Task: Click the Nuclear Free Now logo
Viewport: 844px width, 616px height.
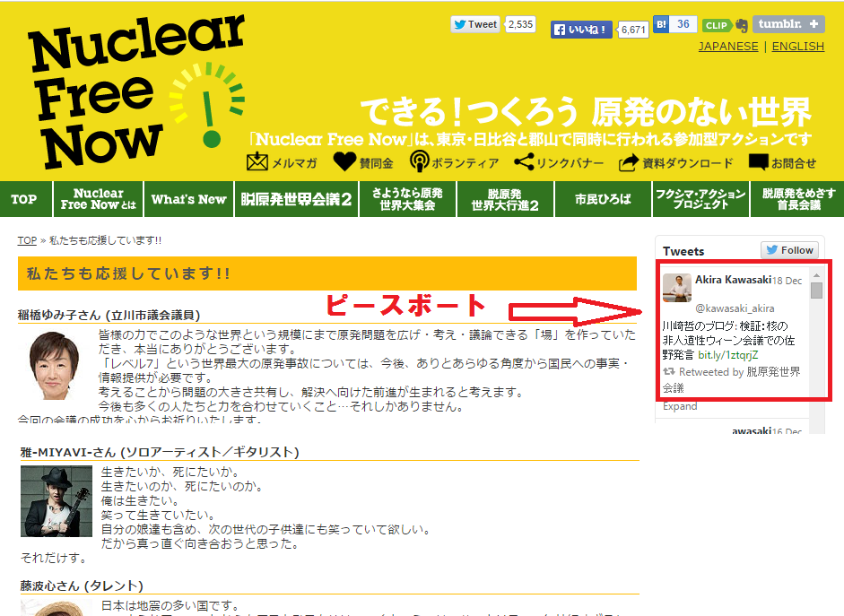Action: pos(136,91)
